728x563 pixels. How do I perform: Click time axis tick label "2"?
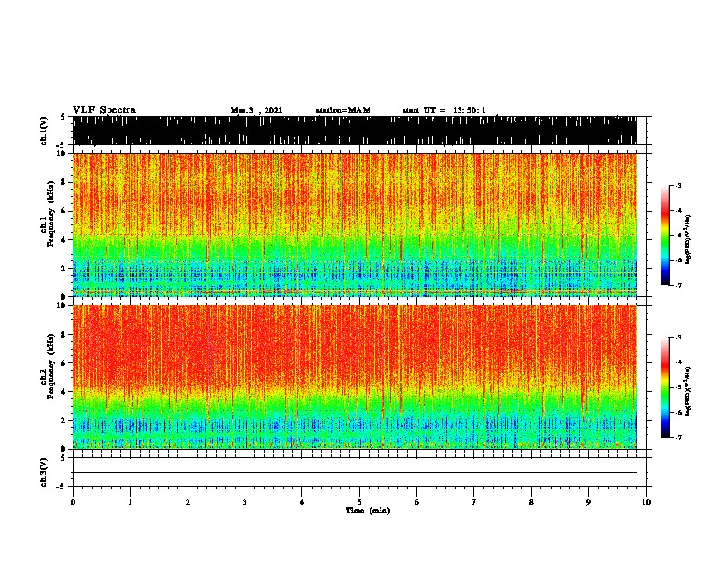[x=188, y=502]
